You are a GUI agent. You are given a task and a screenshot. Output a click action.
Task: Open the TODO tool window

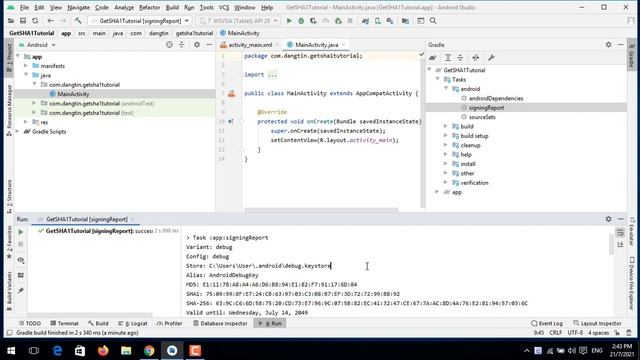pos(29,323)
